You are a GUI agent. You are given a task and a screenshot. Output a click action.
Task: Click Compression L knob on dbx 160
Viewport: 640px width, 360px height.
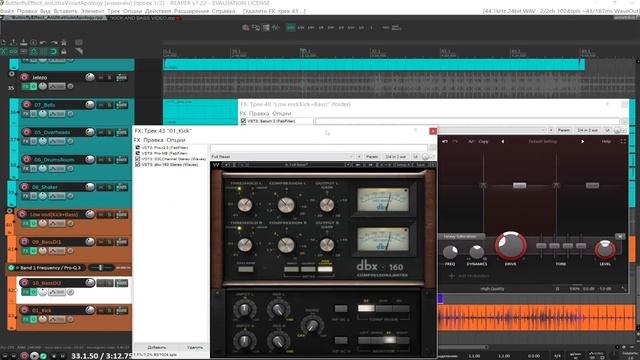pos(286,205)
